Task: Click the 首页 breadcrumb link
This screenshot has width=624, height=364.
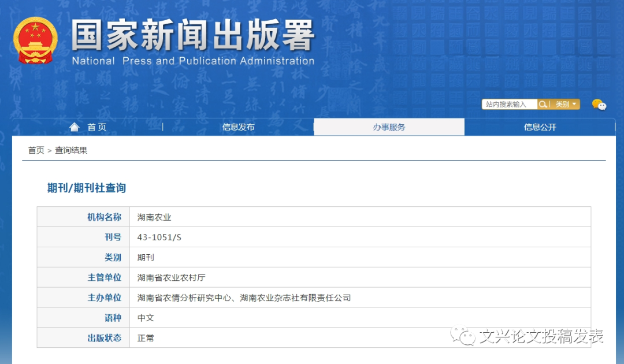Action: click(36, 150)
